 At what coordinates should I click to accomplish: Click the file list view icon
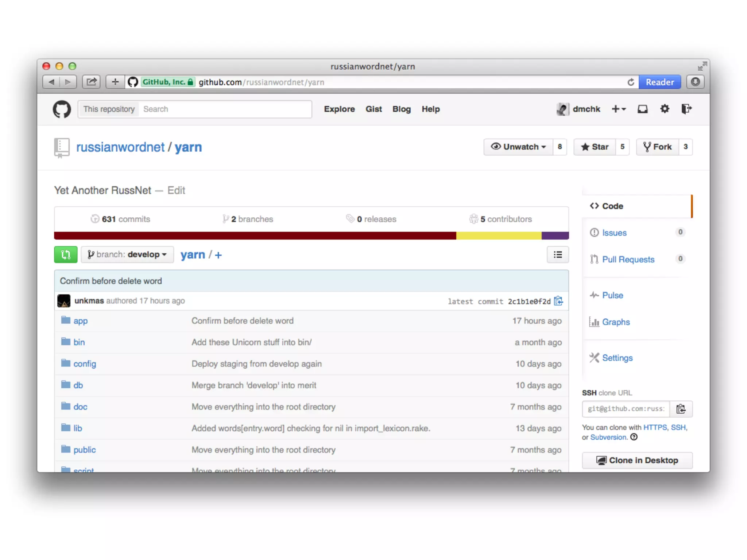click(x=558, y=254)
